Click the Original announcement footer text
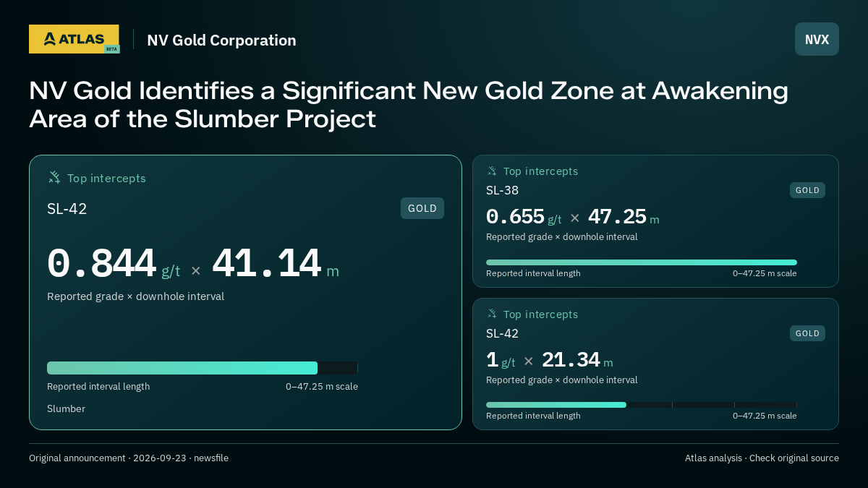The width and height of the screenshot is (868, 488). tap(129, 458)
